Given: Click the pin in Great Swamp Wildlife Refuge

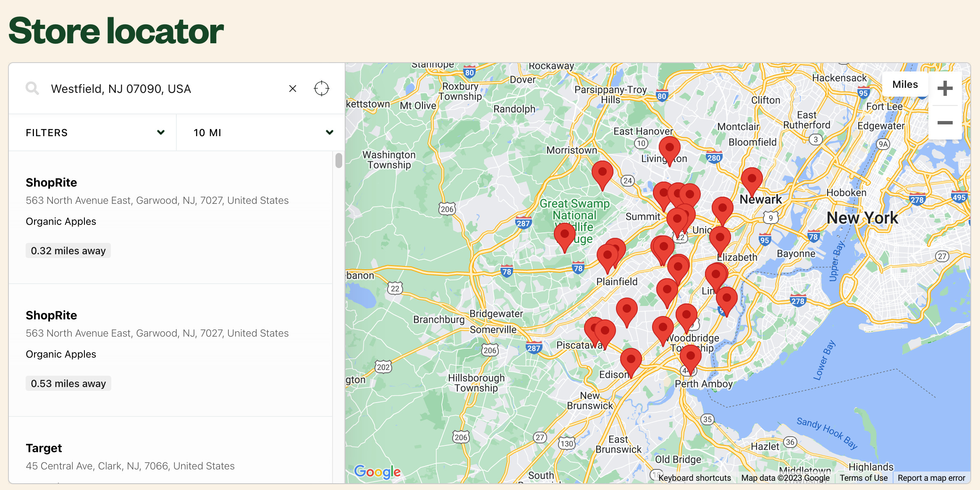Looking at the screenshot, I should [565, 237].
